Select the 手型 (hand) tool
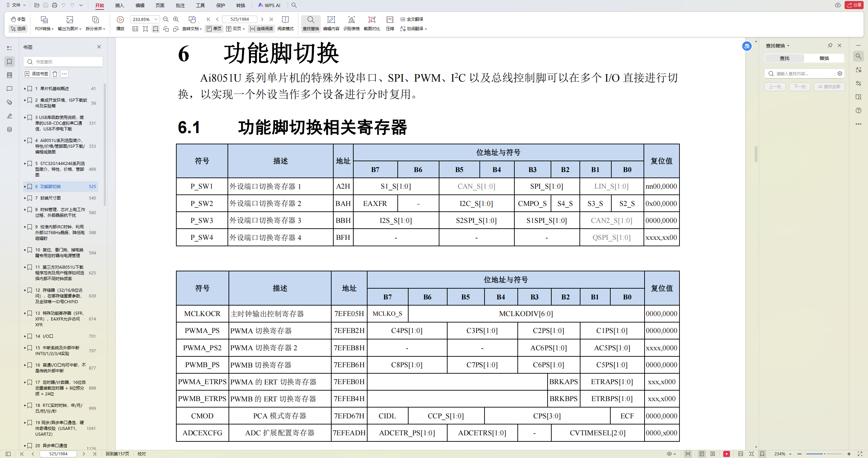The width and height of the screenshot is (868, 458). pos(18,19)
